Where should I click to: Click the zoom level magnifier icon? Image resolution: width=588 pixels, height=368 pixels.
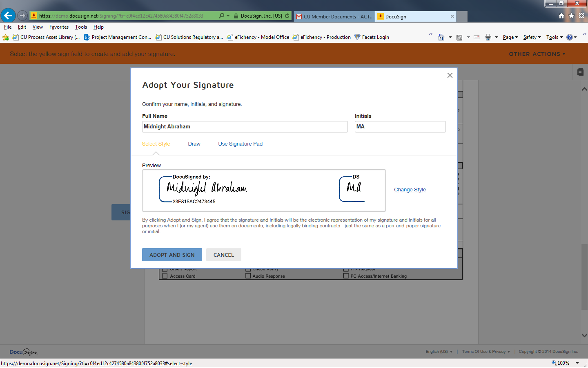click(x=554, y=363)
